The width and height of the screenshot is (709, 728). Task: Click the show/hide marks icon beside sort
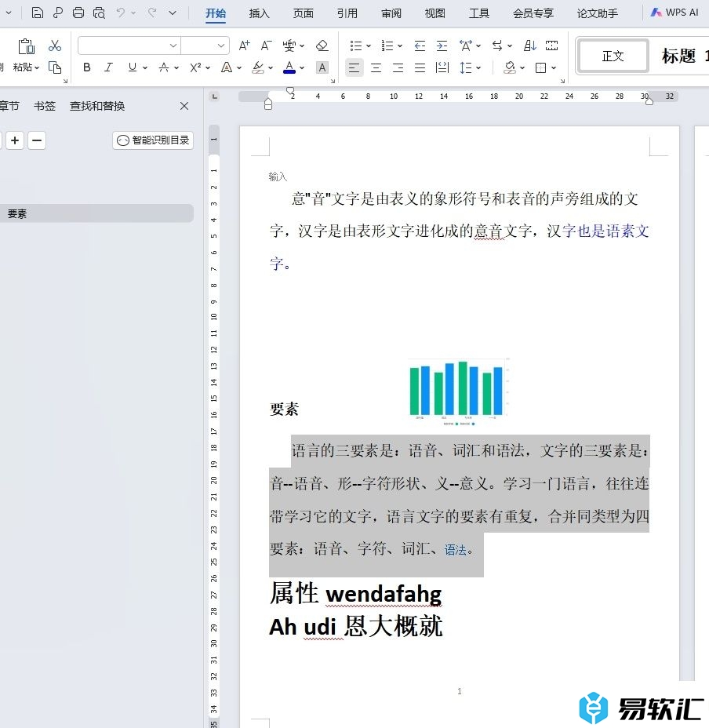pyautogui.click(x=551, y=45)
